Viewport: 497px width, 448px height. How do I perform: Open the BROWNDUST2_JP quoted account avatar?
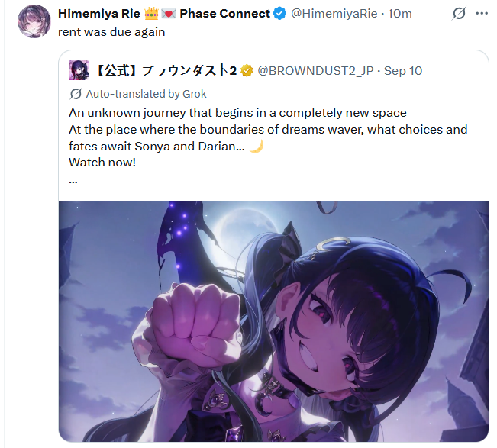pyautogui.click(x=79, y=70)
